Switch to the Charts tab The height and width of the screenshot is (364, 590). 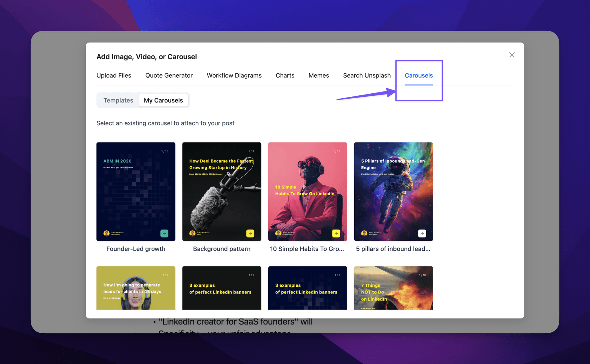[285, 75]
